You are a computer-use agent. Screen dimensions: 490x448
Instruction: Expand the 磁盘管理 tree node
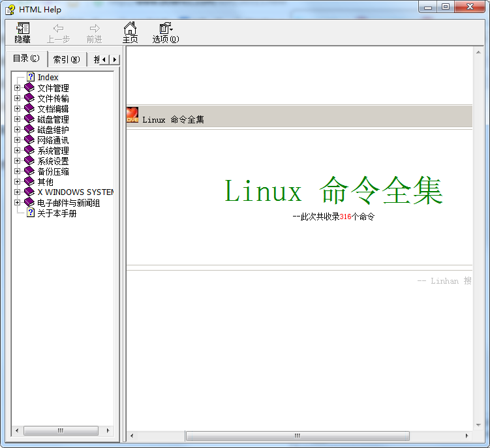[x=18, y=119]
